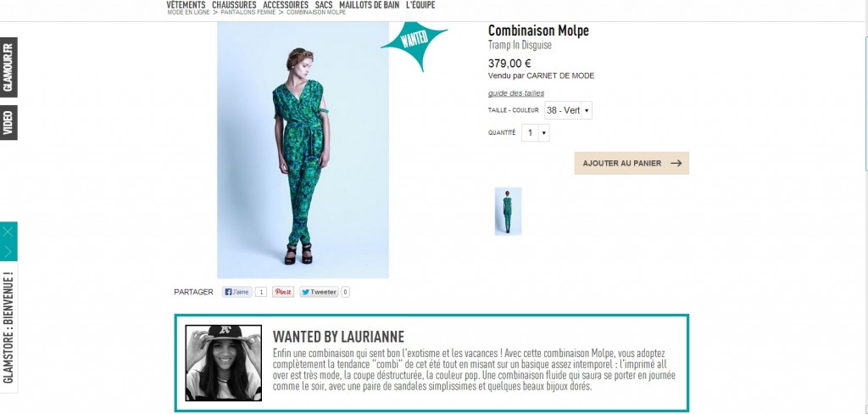Open the VIDEO side tab
868x414 pixels.
coord(8,122)
